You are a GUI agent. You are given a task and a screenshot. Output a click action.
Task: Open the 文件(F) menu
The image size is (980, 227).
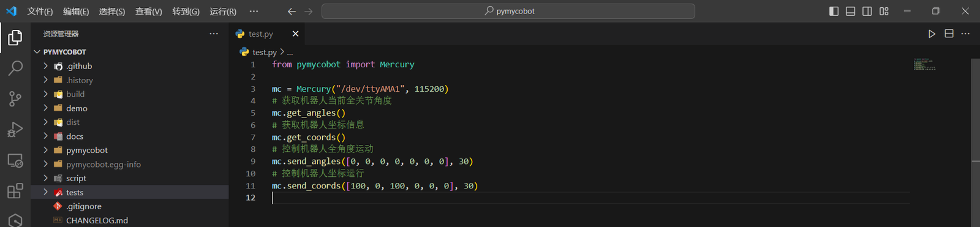tap(40, 11)
